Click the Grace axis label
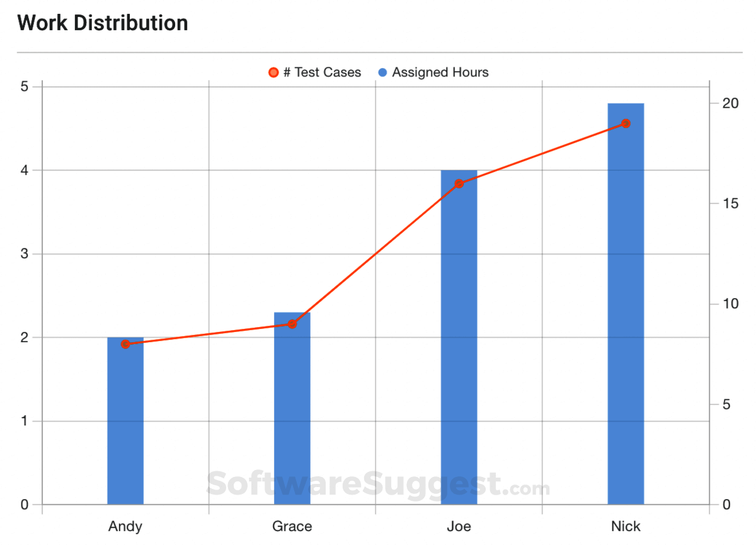756x545 pixels. pyautogui.click(x=292, y=527)
